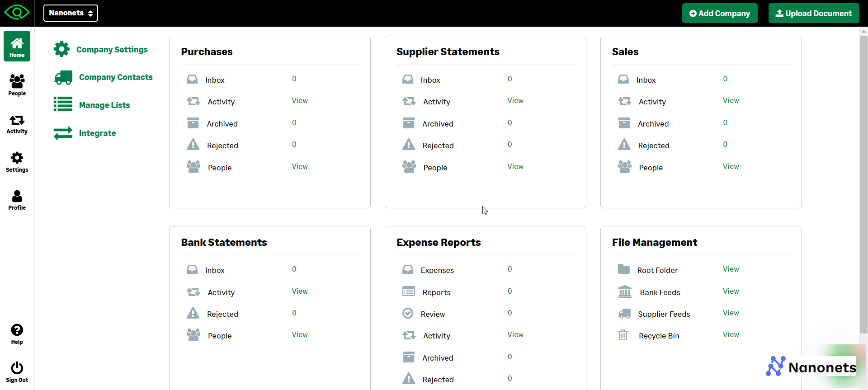
Task: Open Sales Rejected count
Action: (x=726, y=144)
